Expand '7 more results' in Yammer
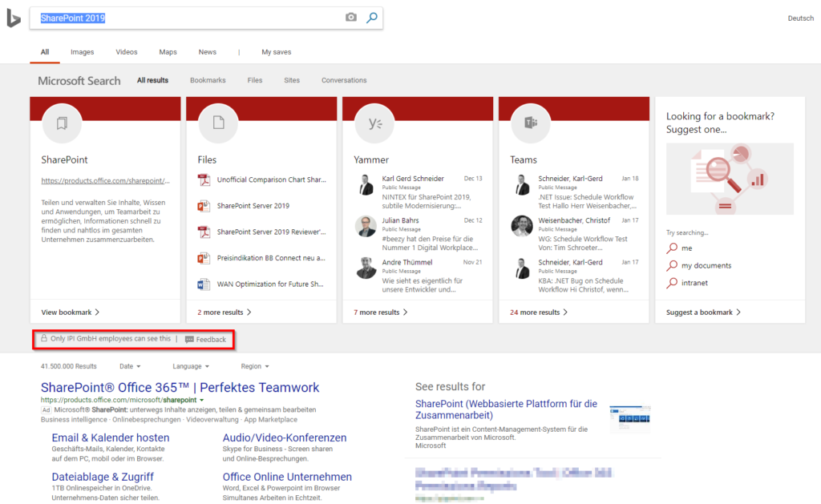This screenshot has height=504, width=821. [x=381, y=312]
